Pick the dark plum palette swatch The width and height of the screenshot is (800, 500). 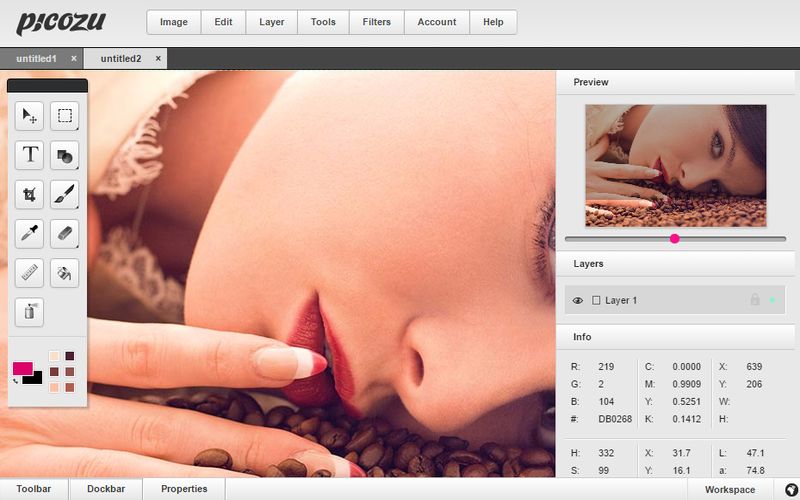pos(70,356)
